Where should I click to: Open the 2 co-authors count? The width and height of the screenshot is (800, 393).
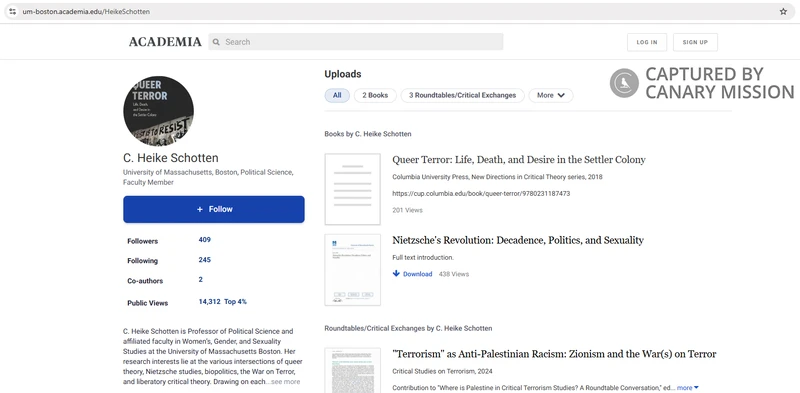point(201,280)
